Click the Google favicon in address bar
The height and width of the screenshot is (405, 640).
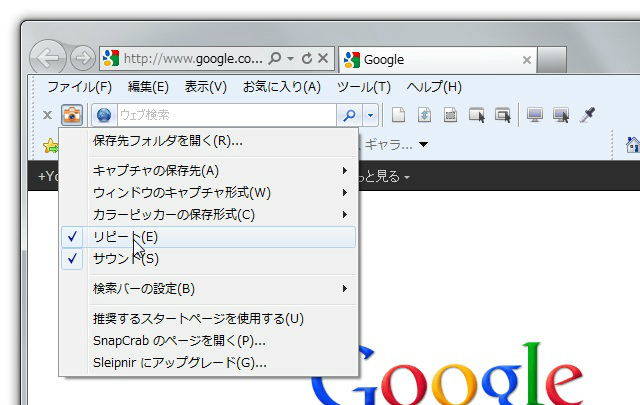[111, 58]
